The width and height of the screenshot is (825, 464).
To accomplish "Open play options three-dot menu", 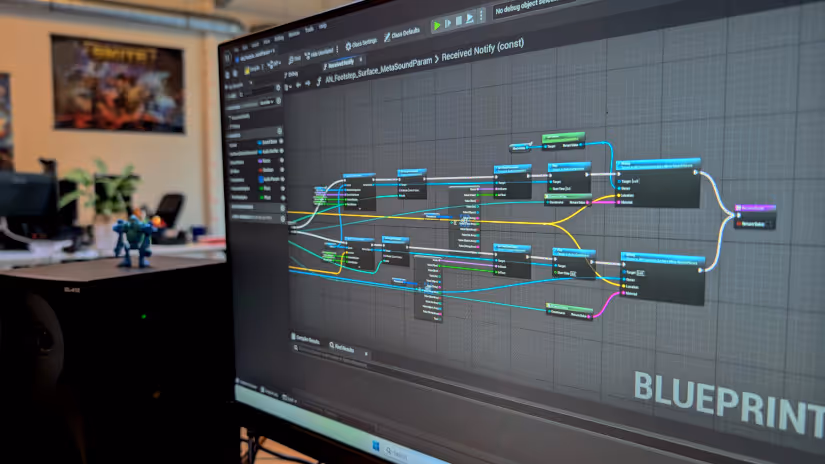I will pos(481,16).
